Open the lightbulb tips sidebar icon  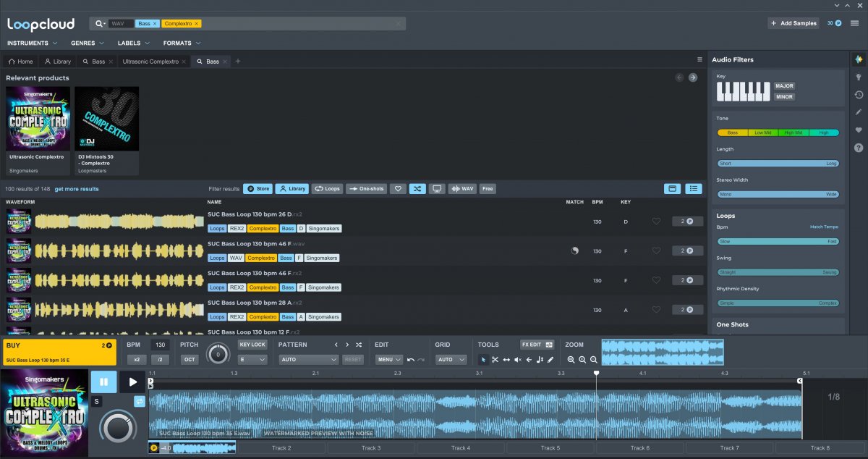[x=859, y=77]
